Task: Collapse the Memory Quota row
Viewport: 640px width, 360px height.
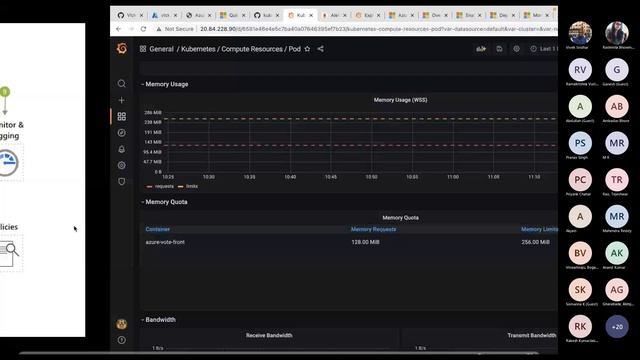Action: tap(164, 202)
